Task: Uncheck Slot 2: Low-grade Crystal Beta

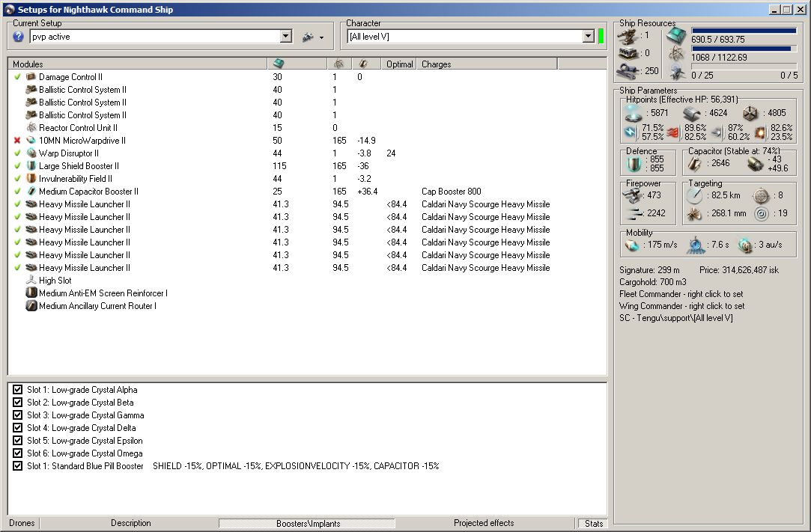Action: point(17,403)
